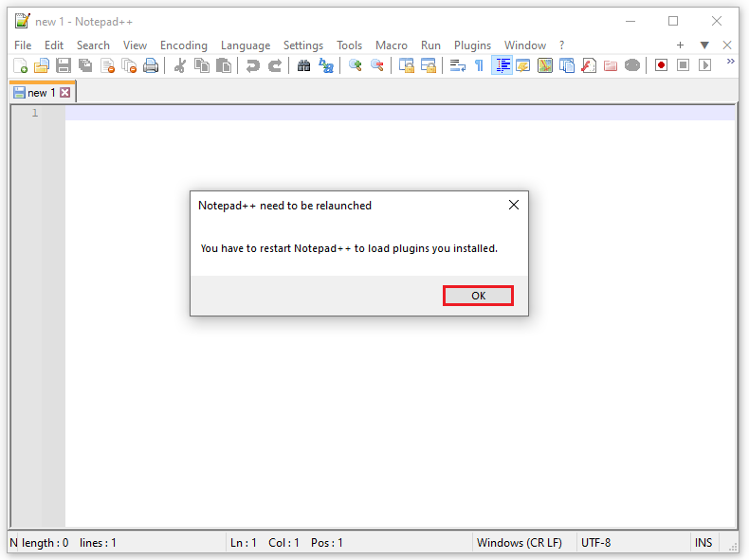Click 'length : 0' in status bar
Image resolution: width=749 pixels, height=560 pixels.
45,543
